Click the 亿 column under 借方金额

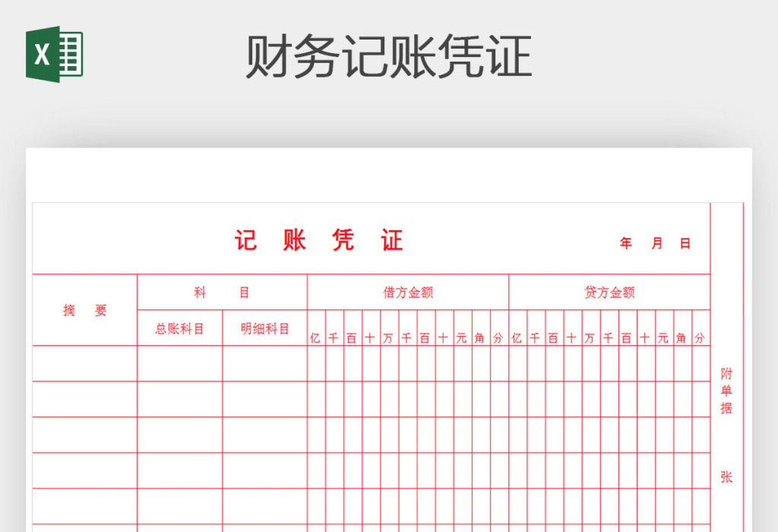coord(316,328)
